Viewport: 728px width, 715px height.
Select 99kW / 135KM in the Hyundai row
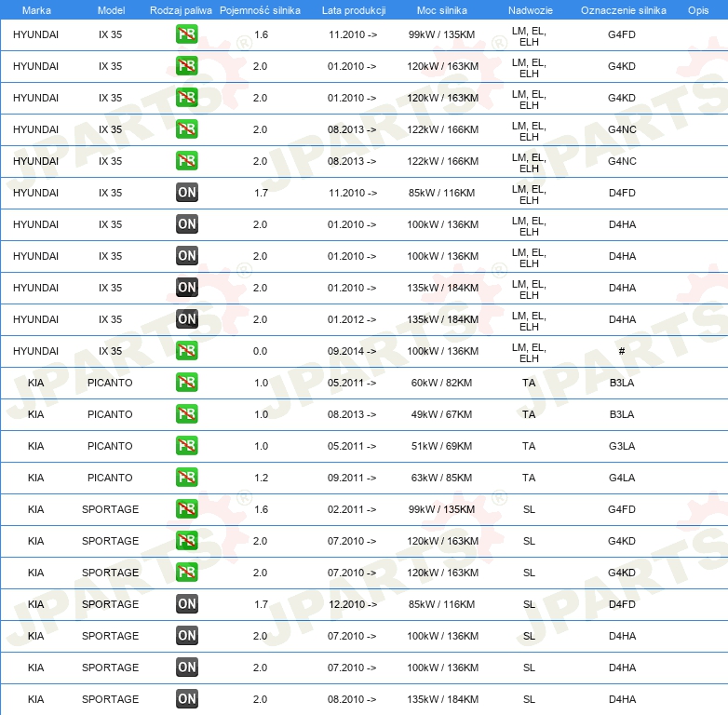coord(441,34)
